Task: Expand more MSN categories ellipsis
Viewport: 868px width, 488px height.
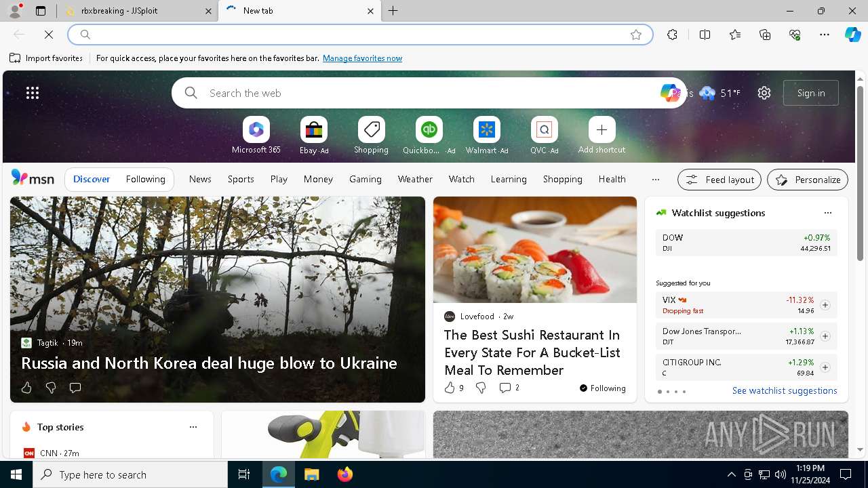Action: point(655,180)
